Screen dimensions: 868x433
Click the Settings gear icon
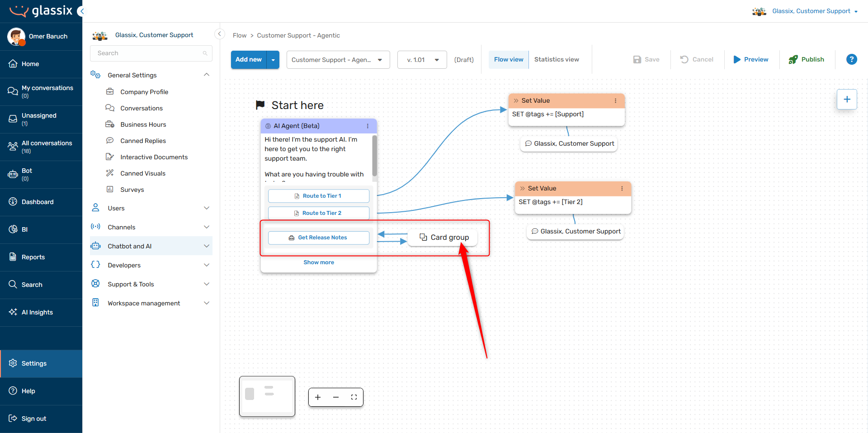[13, 363]
